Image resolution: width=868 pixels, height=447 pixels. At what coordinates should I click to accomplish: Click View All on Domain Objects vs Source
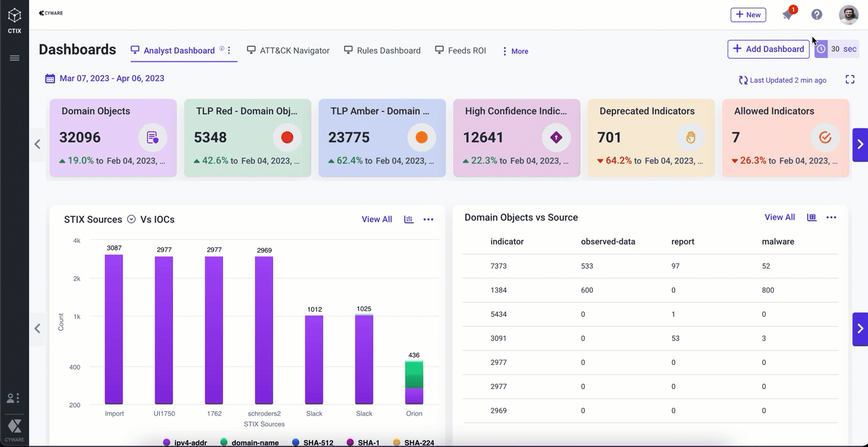pyautogui.click(x=779, y=217)
